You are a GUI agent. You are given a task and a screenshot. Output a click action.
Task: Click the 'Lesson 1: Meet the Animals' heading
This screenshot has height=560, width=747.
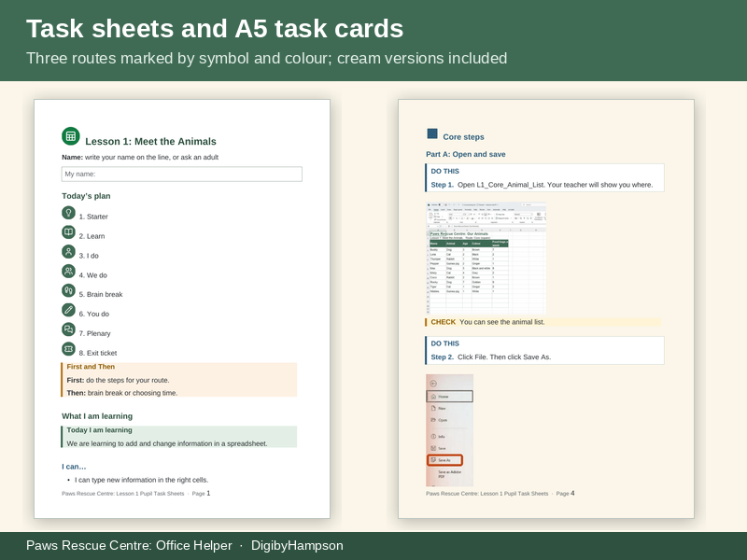click(150, 142)
